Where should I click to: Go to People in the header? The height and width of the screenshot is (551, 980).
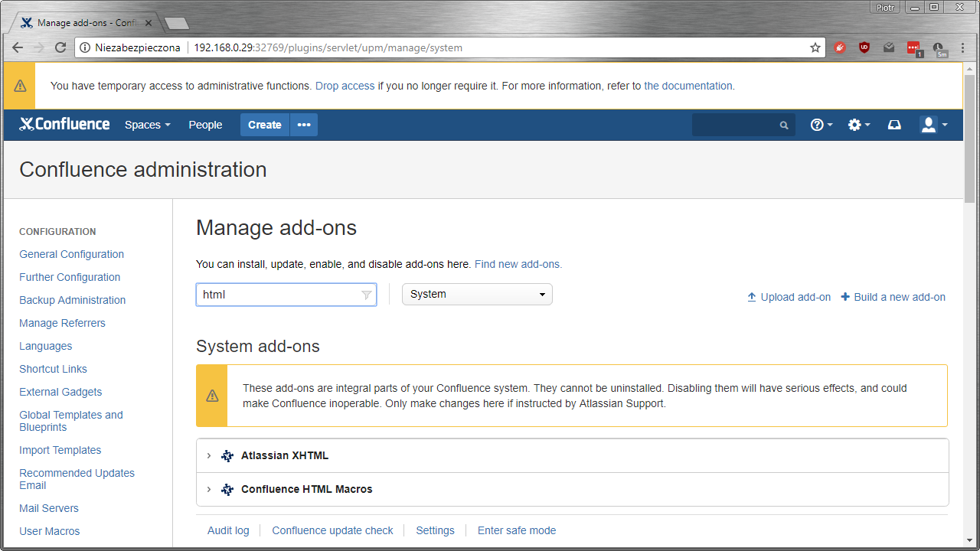(205, 125)
